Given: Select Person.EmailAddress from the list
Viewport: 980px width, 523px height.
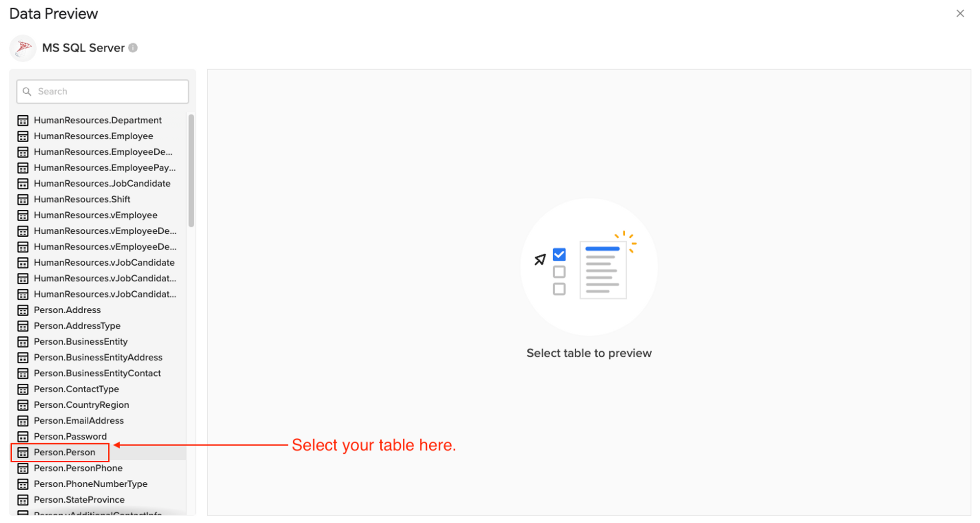Looking at the screenshot, I should point(78,421).
